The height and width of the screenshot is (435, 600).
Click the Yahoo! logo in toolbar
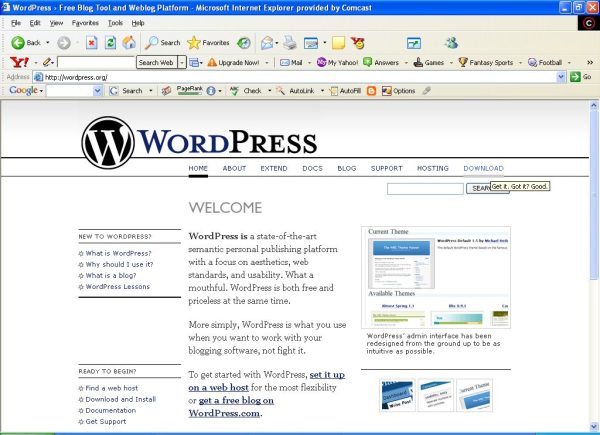point(20,62)
